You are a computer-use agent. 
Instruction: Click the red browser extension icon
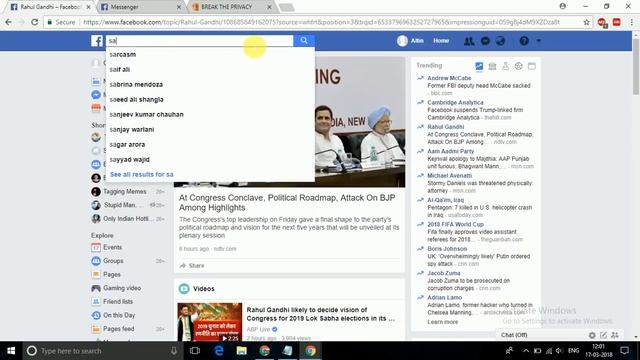point(616,22)
